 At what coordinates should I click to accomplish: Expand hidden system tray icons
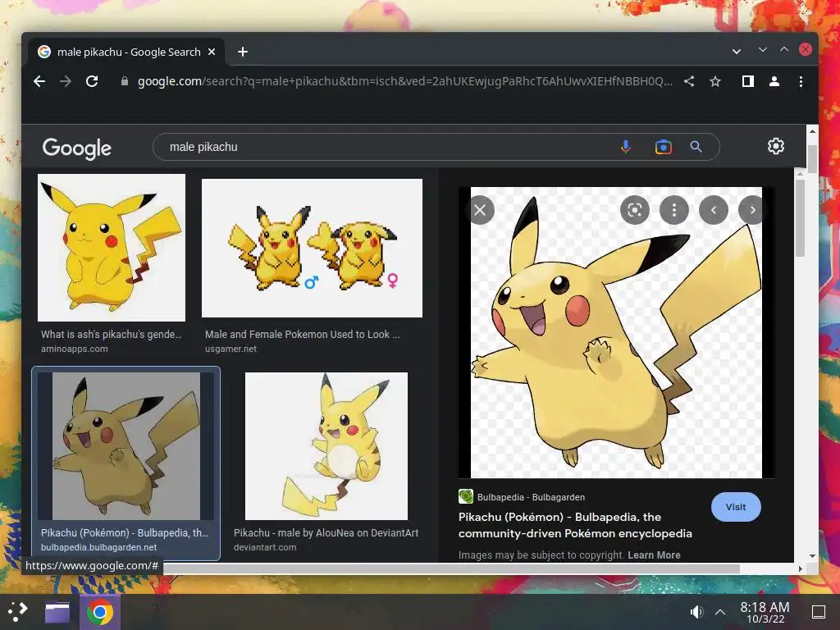click(720, 612)
